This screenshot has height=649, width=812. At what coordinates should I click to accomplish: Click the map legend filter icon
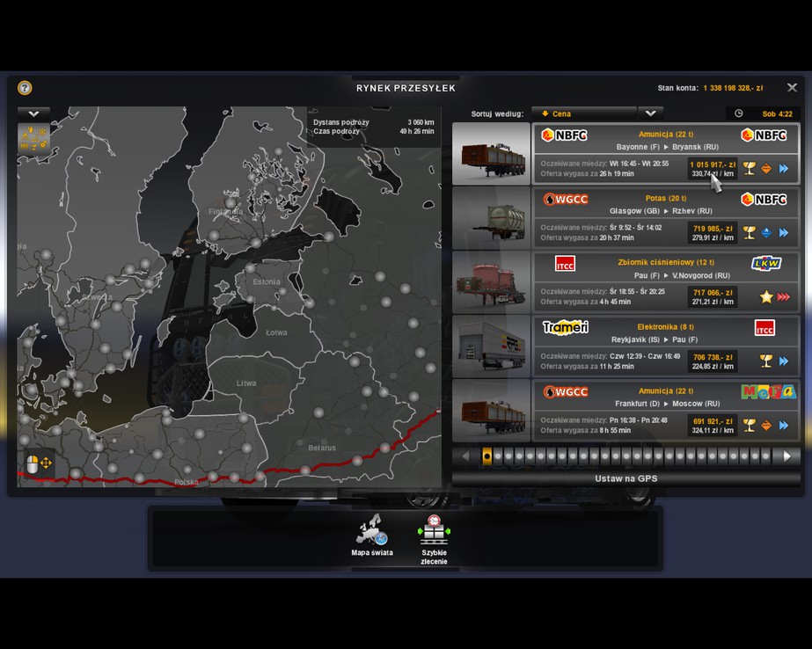click(33, 138)
